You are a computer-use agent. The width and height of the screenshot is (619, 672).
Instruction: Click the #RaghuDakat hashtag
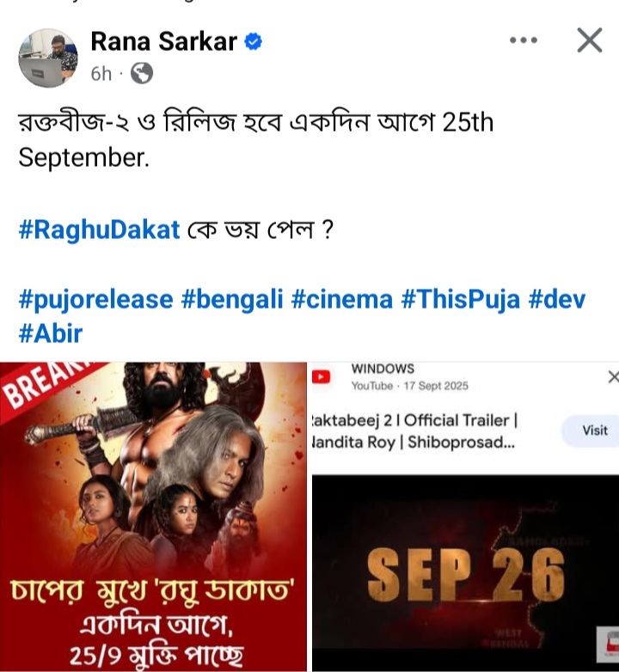tap(99, 229)
